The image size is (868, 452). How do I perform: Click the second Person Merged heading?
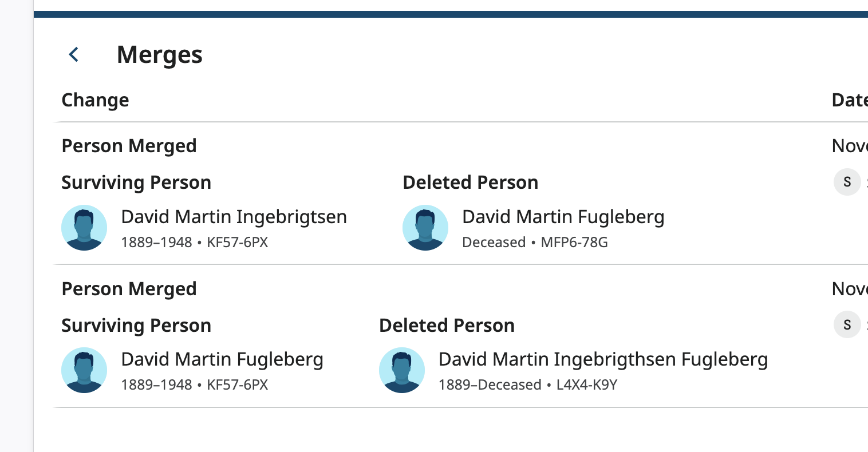coord(129,289)
